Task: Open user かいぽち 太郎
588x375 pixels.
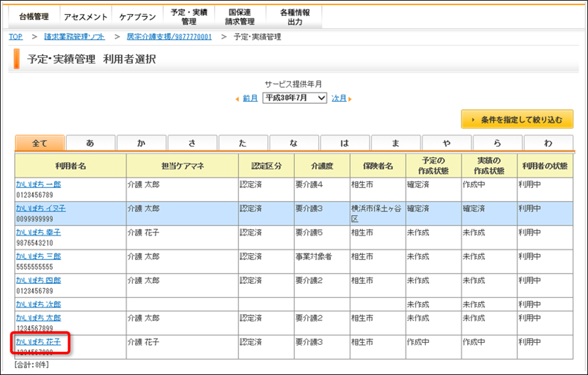Action: [39, 318]
